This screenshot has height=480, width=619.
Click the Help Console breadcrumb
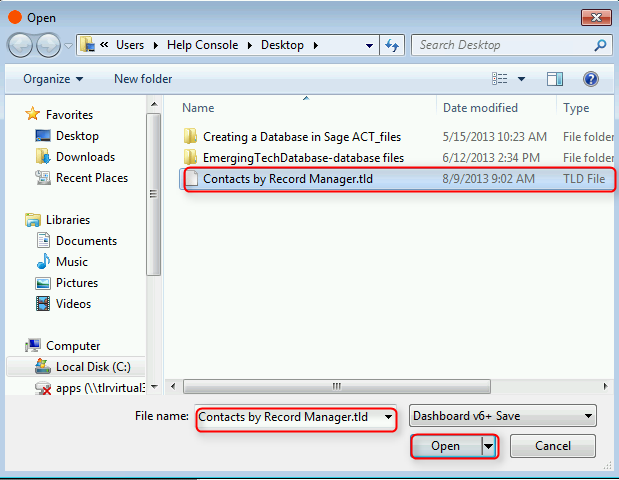[x=202, y=45]
